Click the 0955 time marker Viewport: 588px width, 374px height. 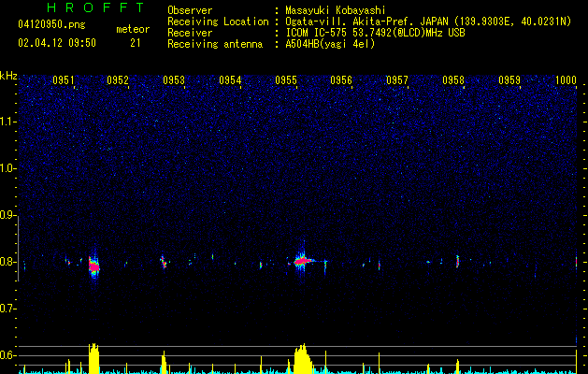click(x=286, y=80)
